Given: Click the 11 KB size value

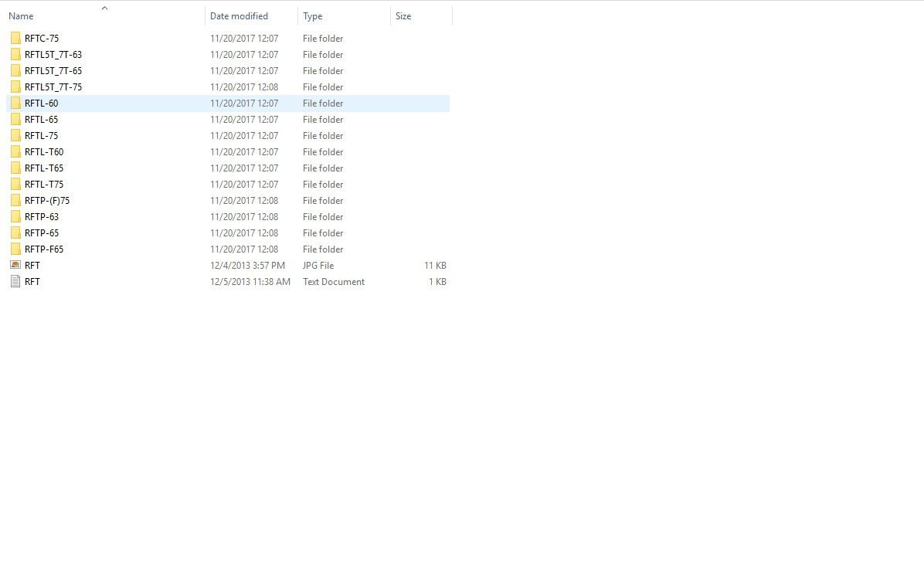Looking at the screenshot, I should click(x=435, y=266).
